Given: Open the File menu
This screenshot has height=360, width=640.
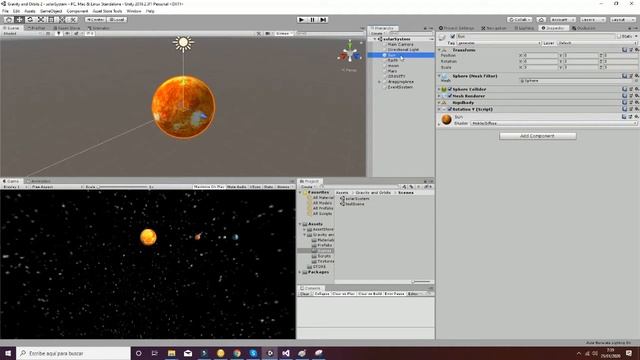Looking at the screenshot, I should pyautogui.click(x=5, y=11).
